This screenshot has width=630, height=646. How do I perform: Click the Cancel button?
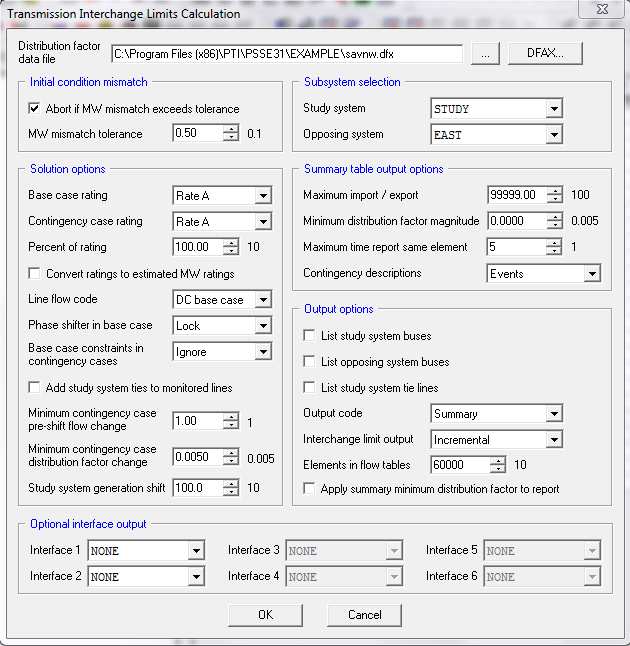click(x=364, y=615)
